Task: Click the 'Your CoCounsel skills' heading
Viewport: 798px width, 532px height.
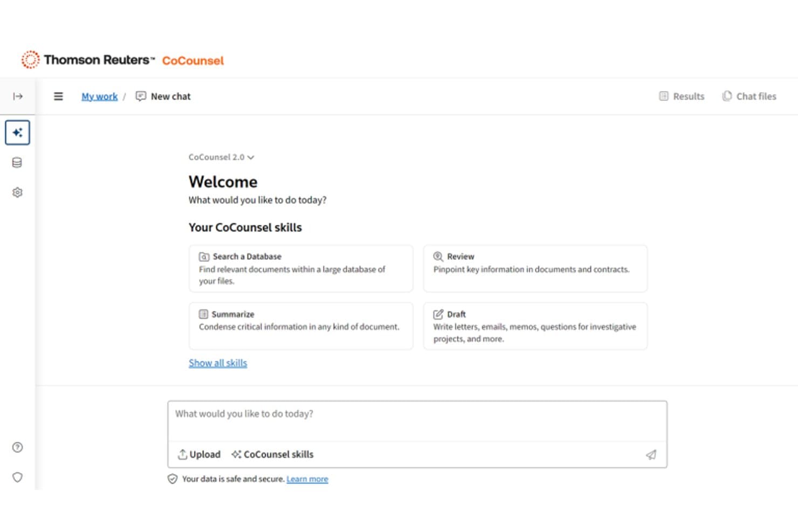Action: pos(245,227)
